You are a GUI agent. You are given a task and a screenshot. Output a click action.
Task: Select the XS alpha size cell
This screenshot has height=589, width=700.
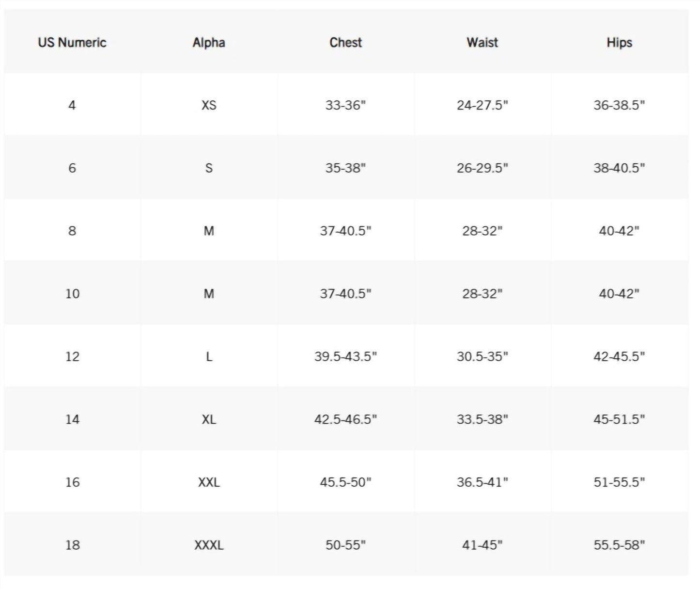coord(209,105)
